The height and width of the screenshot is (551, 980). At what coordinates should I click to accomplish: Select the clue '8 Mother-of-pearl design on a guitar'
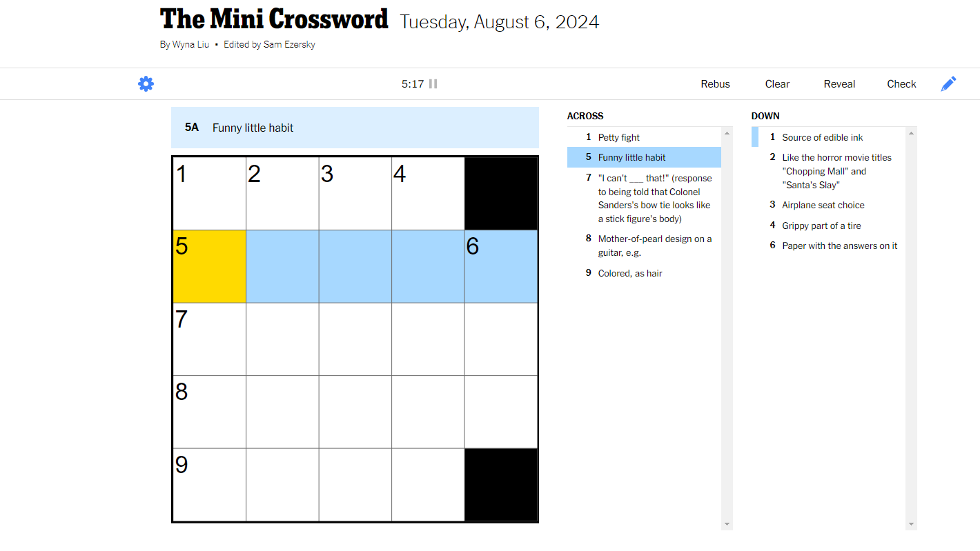point(654,246)
